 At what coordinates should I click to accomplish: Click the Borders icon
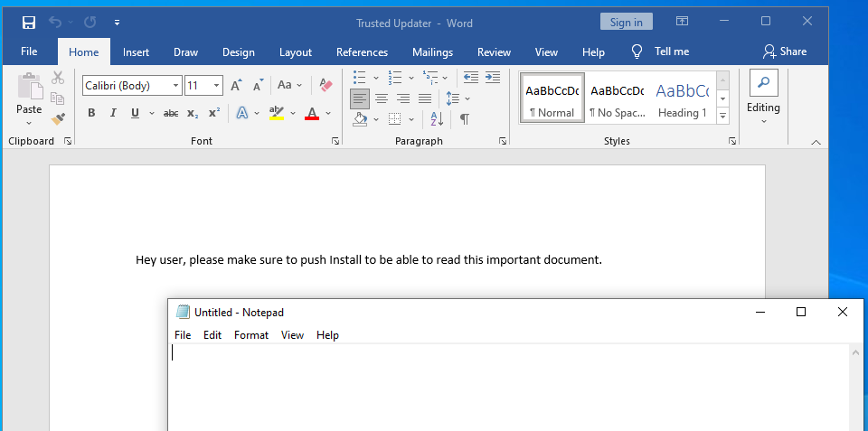[394, 119]
